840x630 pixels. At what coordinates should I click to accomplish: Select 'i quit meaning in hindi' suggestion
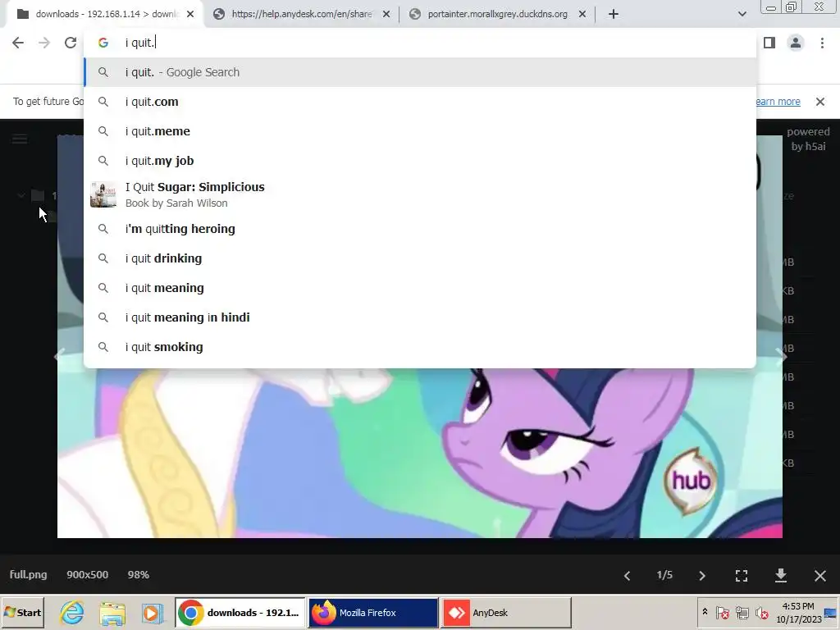point(420,317)
